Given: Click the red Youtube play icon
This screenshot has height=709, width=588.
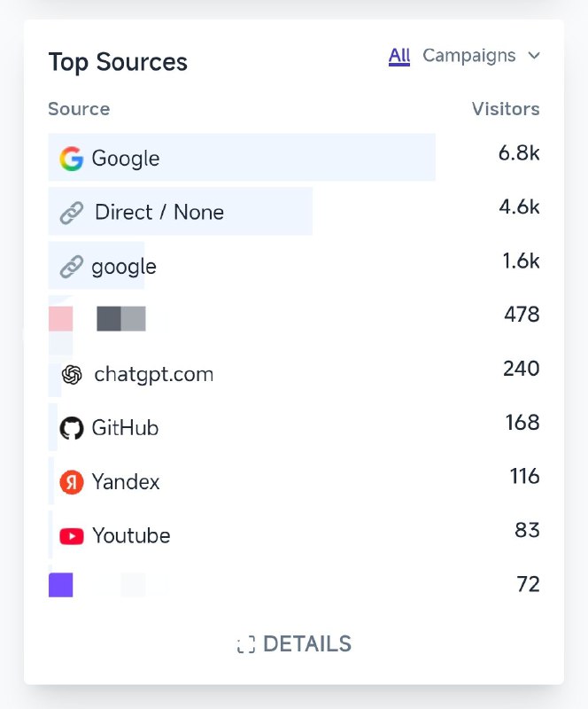Looking at the screenshot, I should [x=71, y=536].
